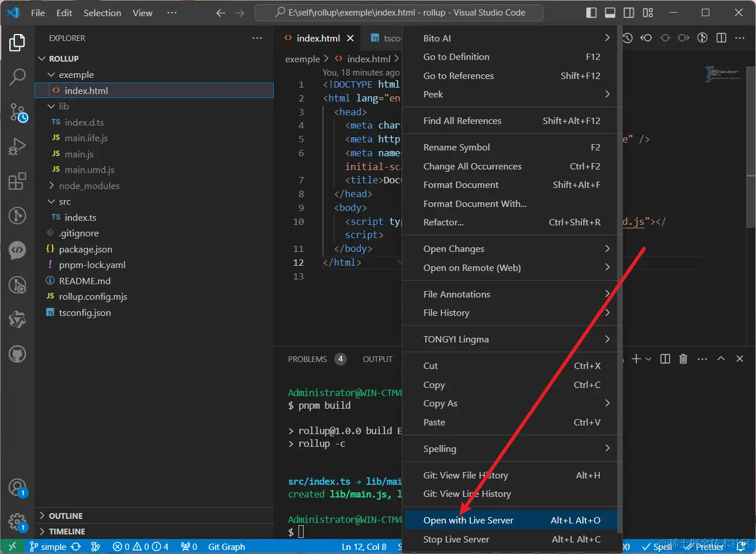Open the Source Control view
Viewport: 756px width, 554px height.
(17, 112)
